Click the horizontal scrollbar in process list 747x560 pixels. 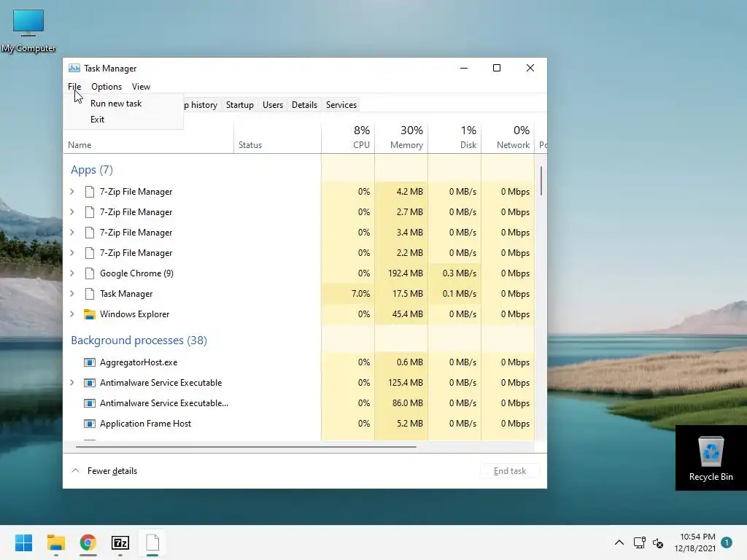pos(246,447)
